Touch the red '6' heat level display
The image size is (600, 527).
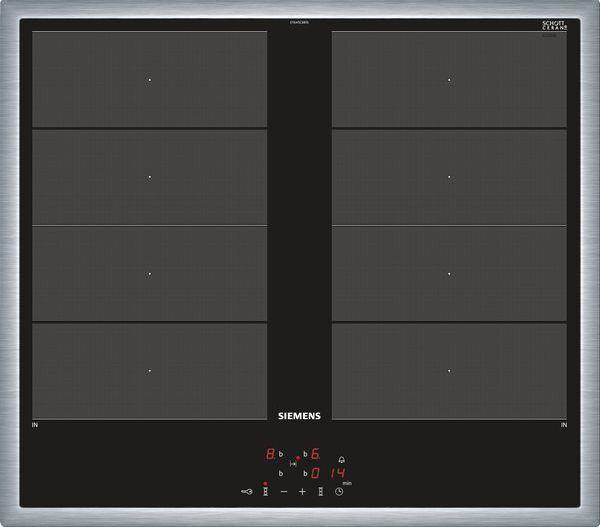[315, 454]
